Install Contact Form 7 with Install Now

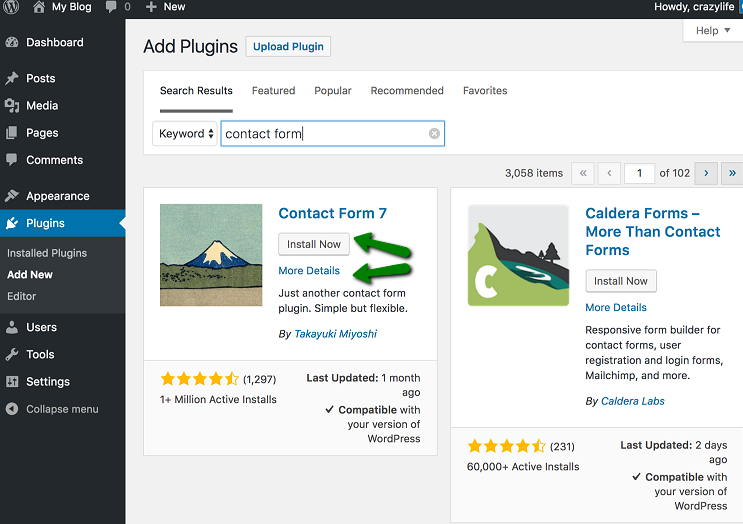point(314,244)
